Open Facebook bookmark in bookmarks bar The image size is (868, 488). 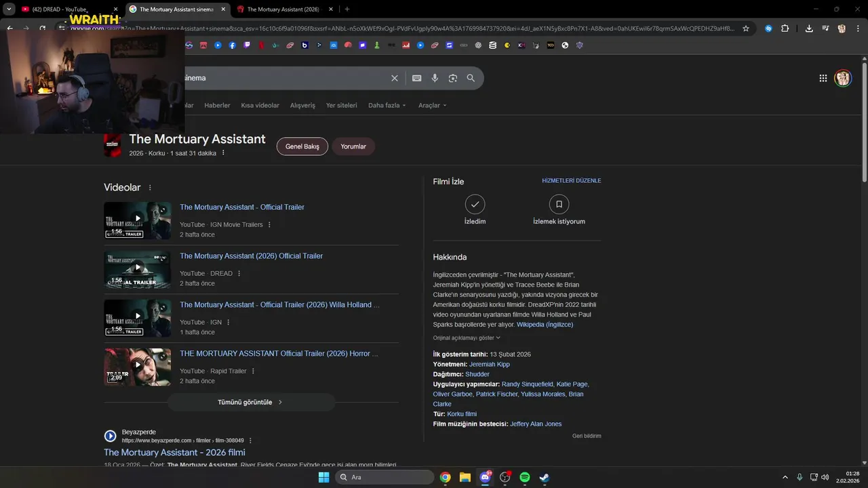pos(233,45)
